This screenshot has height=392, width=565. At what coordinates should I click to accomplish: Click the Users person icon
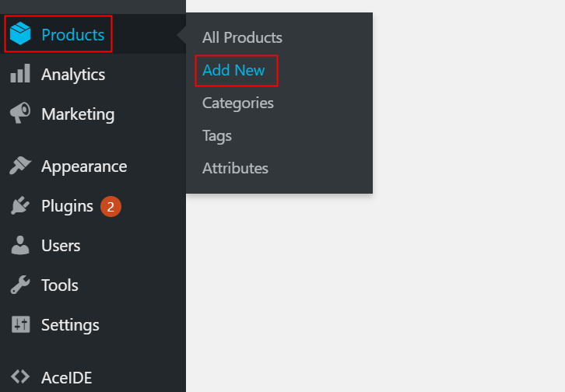[x=20, y=246]
